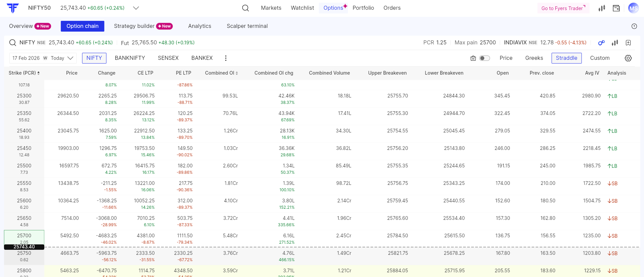Image resolution: width=644 pixels, height=277 pixels.
Task: Open the 17 Feb 2026 expiry dropdown
Action: 43,58
